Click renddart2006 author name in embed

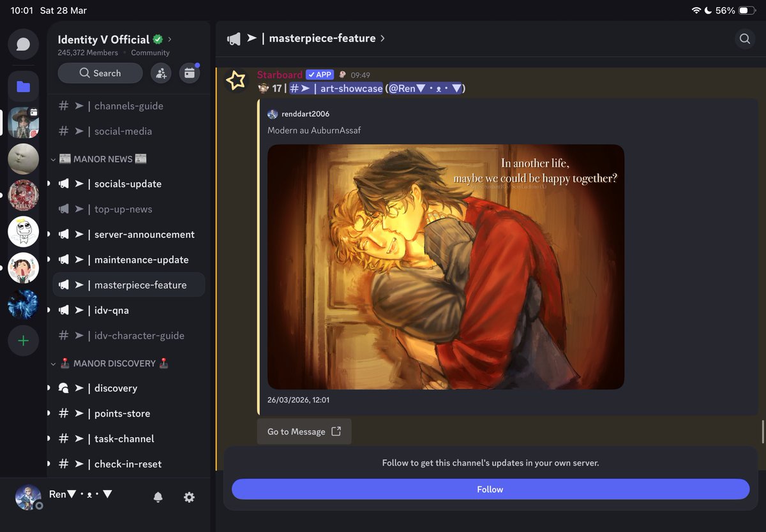click(306, 114)
